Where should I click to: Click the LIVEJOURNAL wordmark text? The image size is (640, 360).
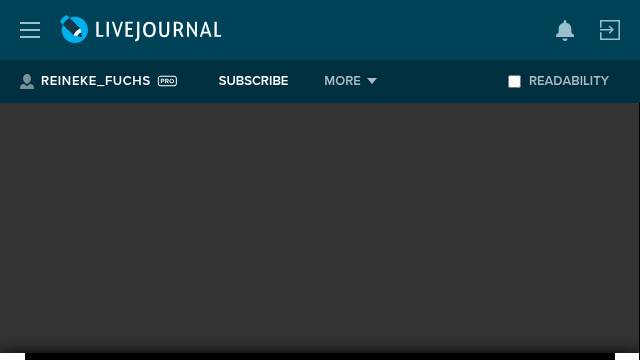(x=158, y=30)
